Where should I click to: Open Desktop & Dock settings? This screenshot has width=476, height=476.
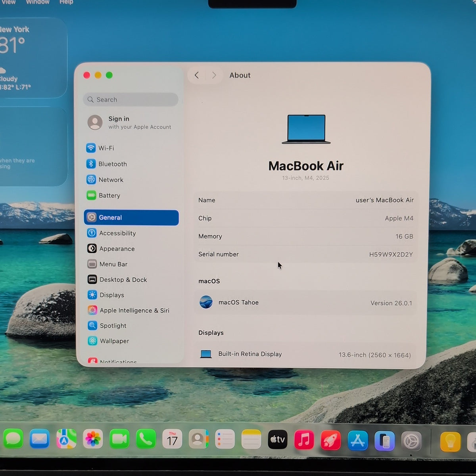click(131, 280)
